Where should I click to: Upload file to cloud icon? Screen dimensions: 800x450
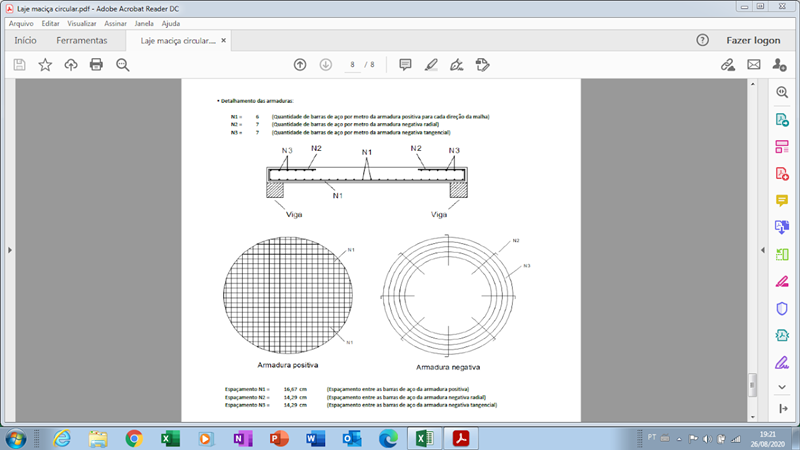(71, 65)
